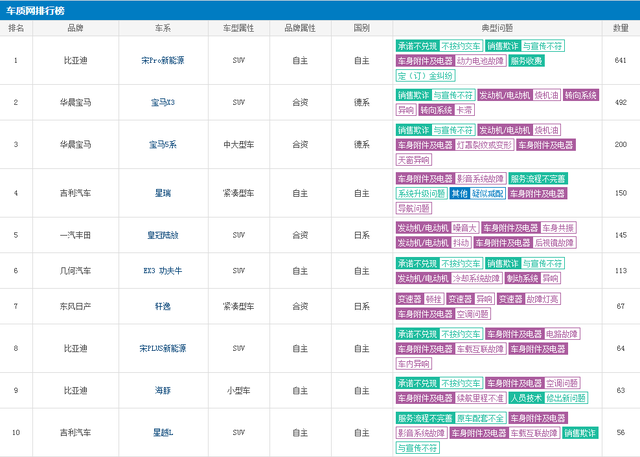Select the 原车配套不全 issue tag
Screen dimensions: 640x457
click(x=480, y=418)
